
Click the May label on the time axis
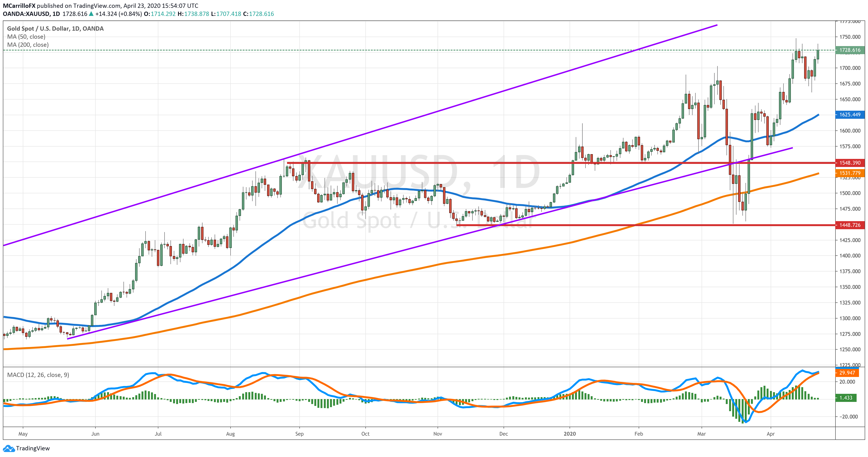23,434
